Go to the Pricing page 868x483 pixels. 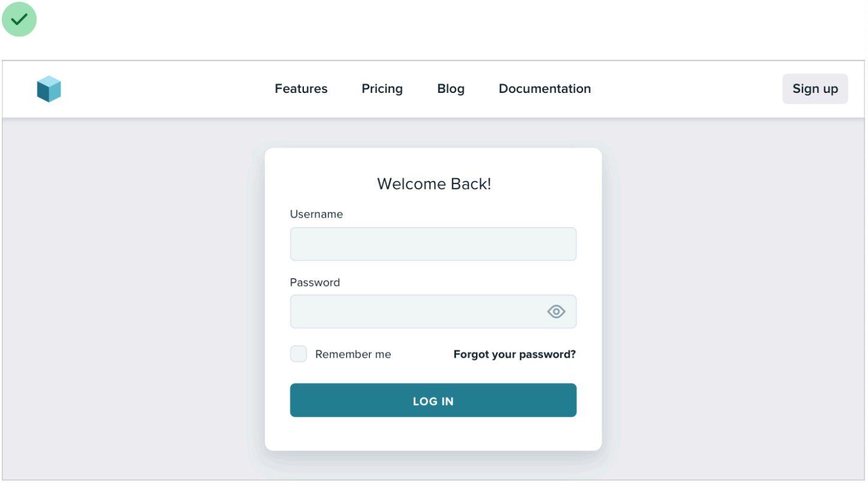coord(382,89)
